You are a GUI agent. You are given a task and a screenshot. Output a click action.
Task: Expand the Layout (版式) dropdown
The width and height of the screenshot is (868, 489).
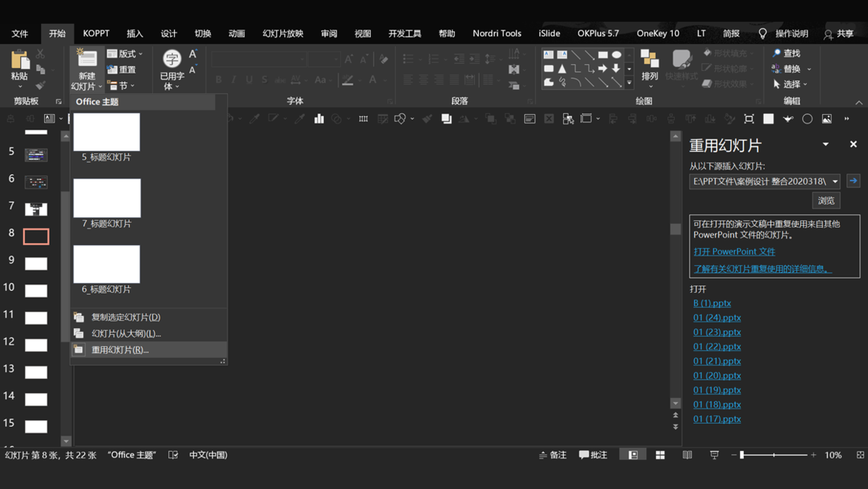[125, 54]
